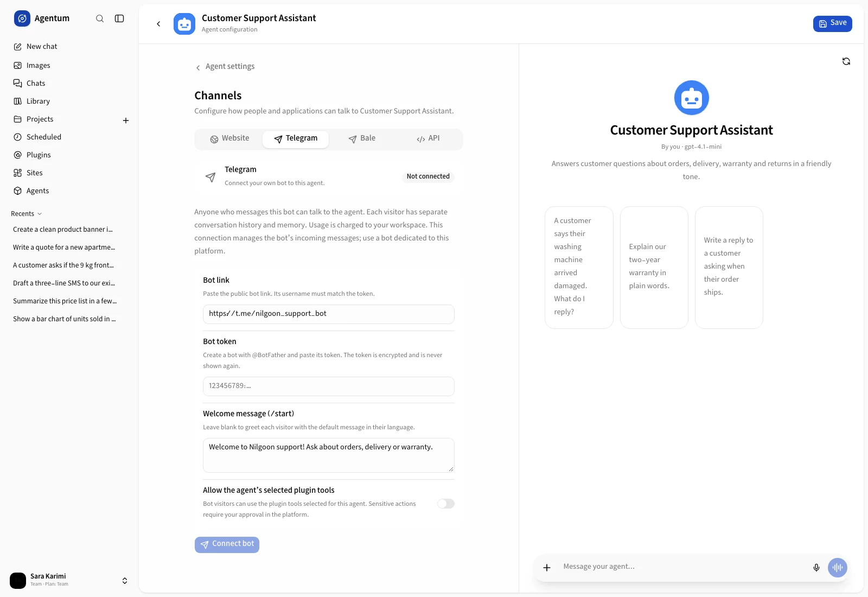Collapse the Recents section
This screenshot has height=597, width=868.
[x=27, y=214]
